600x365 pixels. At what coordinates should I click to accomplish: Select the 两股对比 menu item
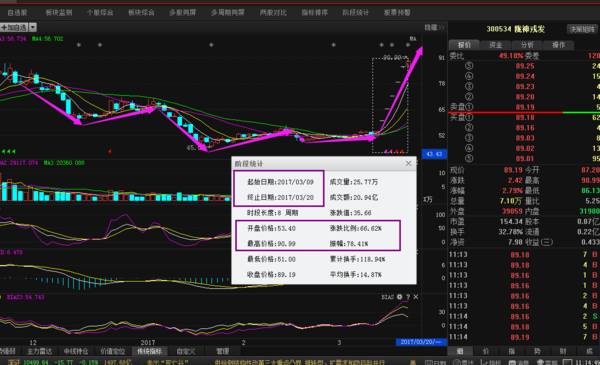point(273,13)
